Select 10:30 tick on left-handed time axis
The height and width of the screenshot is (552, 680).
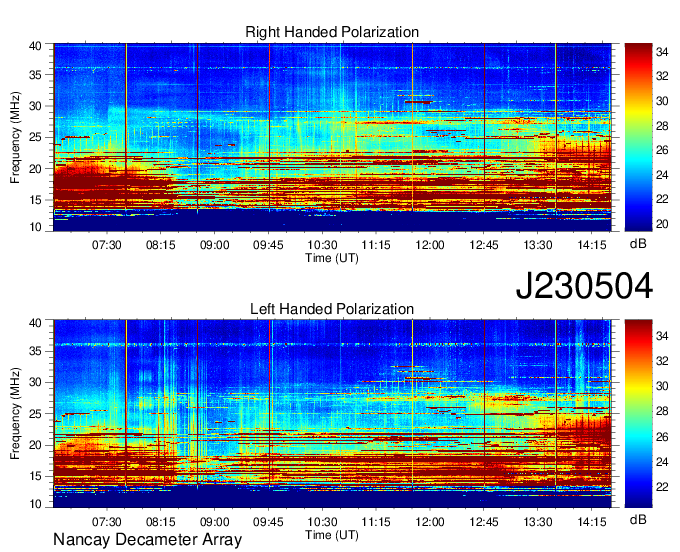point(322,522)
